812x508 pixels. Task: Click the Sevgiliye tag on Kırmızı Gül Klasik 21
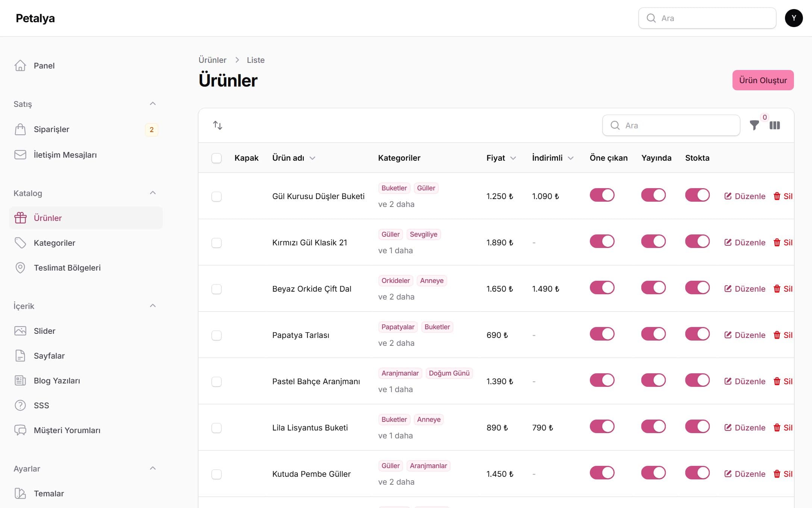click(423, 234)
